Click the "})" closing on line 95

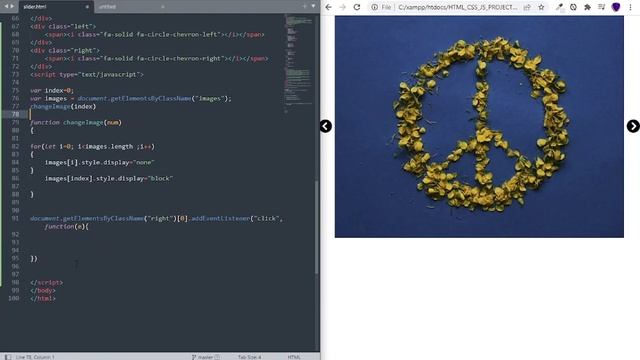click(34, 258)
